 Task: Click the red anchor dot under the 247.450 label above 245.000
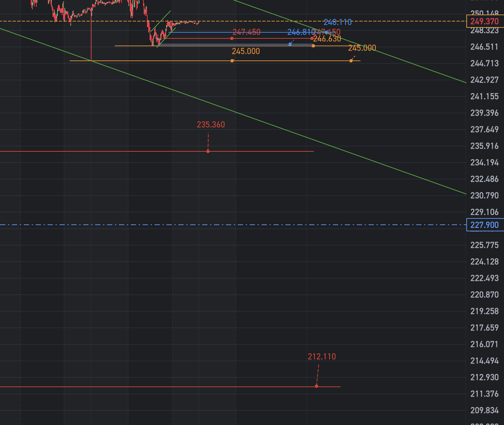tap(232, 38)
